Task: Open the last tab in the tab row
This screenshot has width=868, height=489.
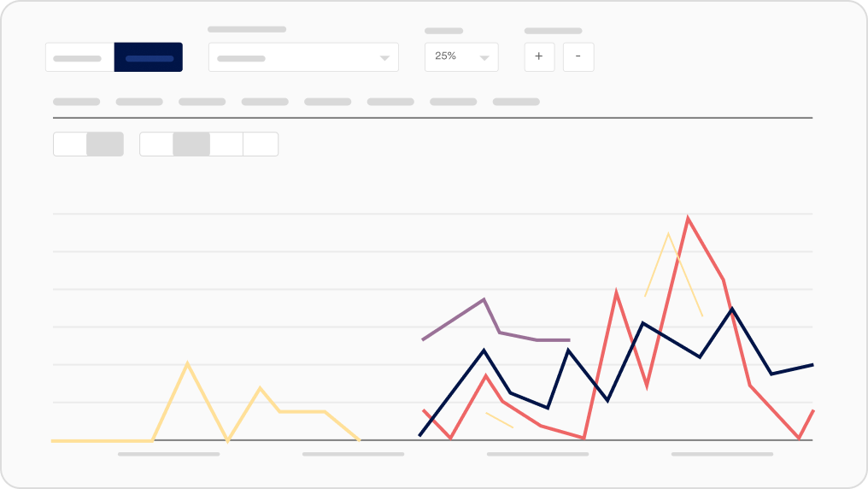Action: tap(516, 102)
